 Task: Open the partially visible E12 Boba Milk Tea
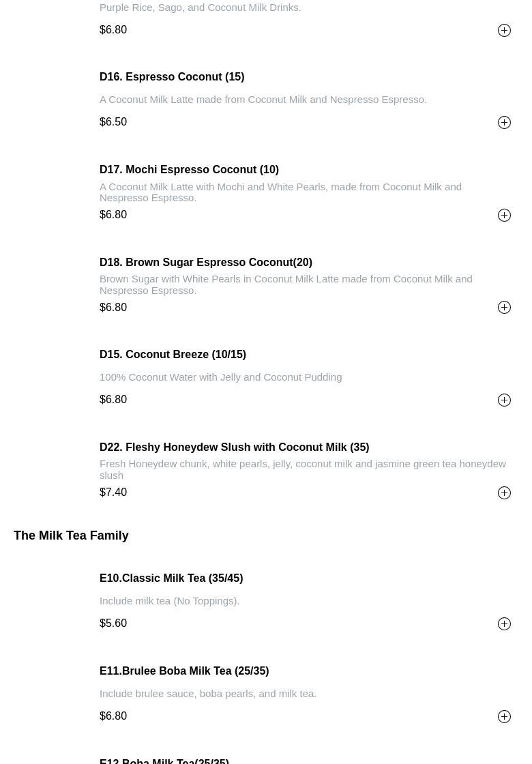(x=164, y=761)
